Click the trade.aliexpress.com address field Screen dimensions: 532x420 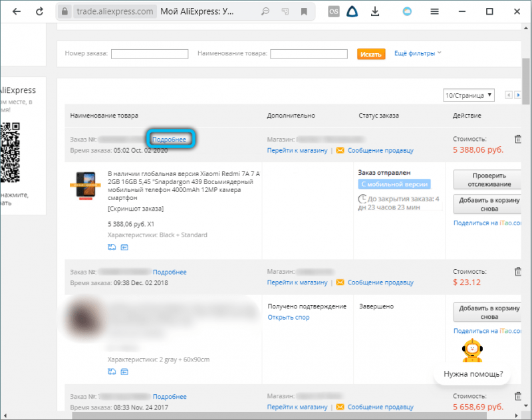tap(115, 11)
